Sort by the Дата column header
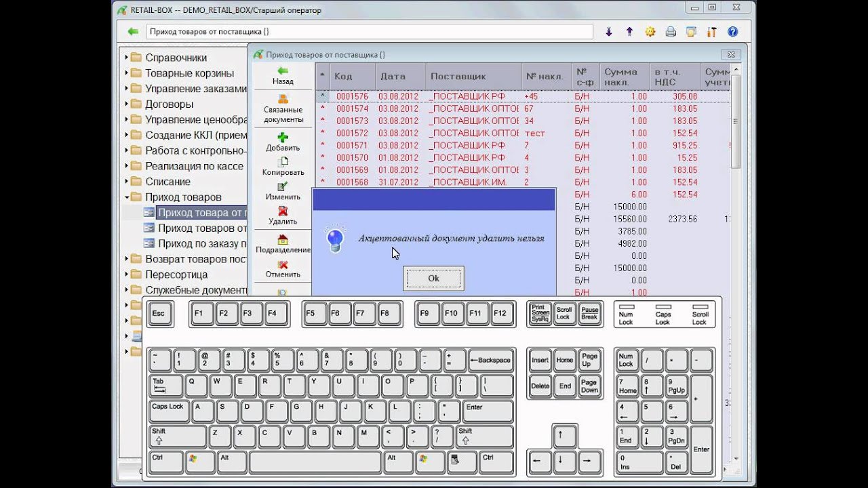Image resolution: width=868 pixels, height=488 pixels. click(401, 77)
